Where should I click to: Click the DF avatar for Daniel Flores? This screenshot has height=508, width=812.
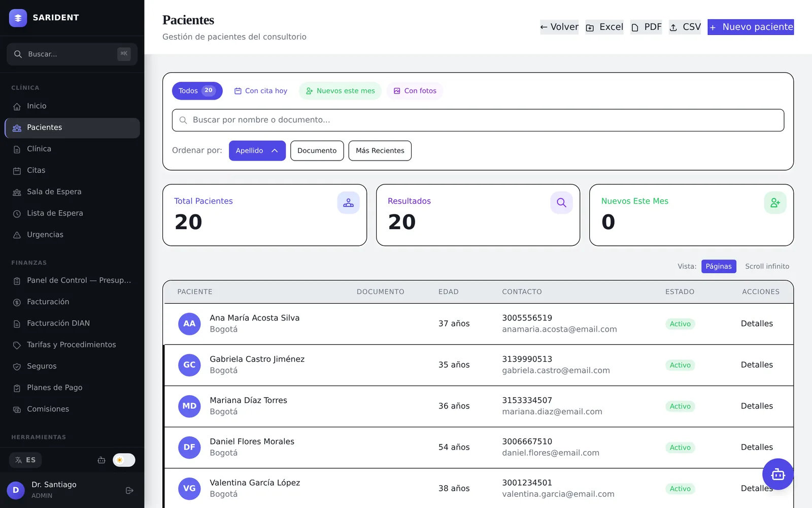(x=189, y=447)
